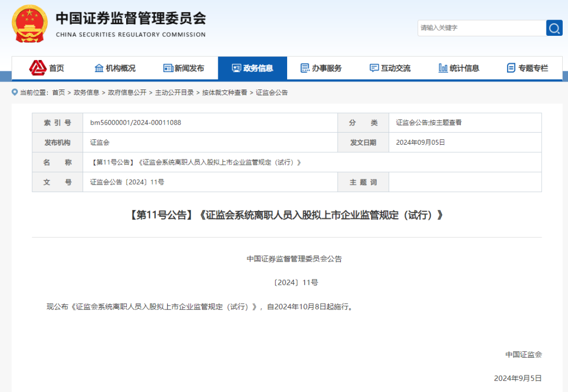Open the 首页 navigation tab
Viewport: 568px width, 392px height.
pos(46,68)
